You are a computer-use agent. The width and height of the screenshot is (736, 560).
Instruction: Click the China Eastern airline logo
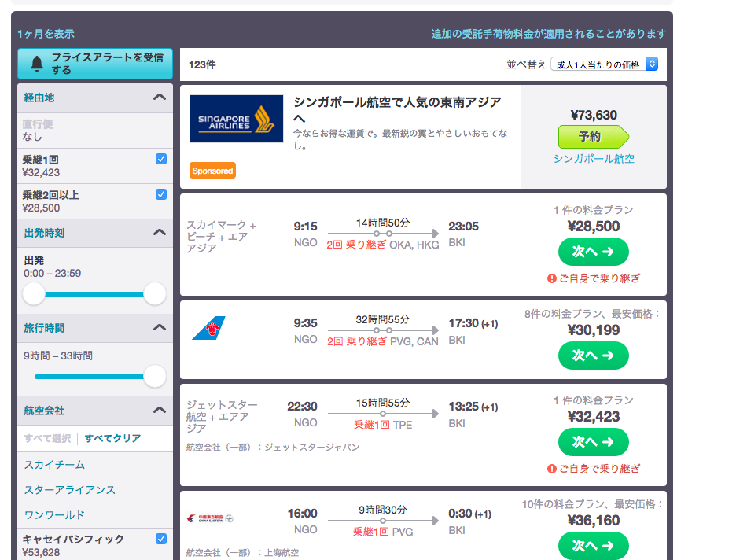pyautogui.click(x=210, y=518)
